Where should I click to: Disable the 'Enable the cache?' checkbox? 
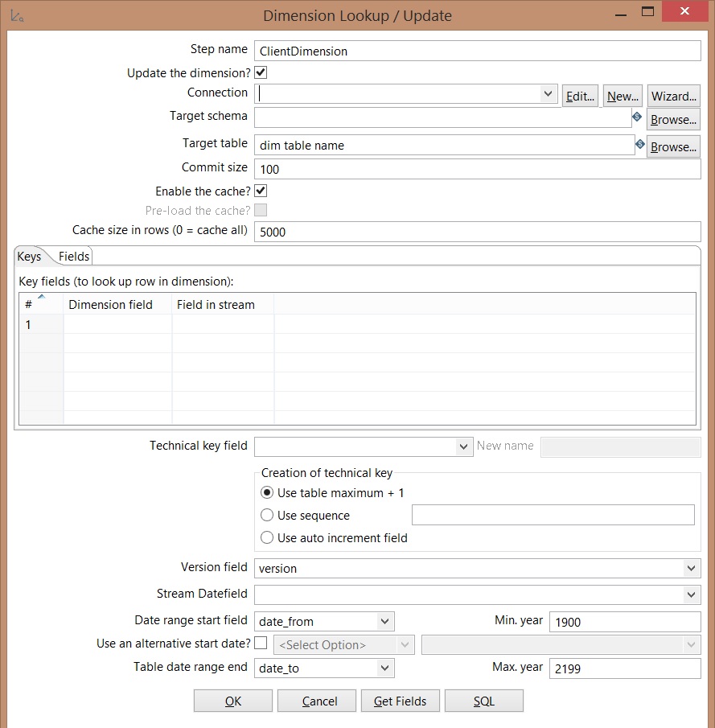pos(261,191)
